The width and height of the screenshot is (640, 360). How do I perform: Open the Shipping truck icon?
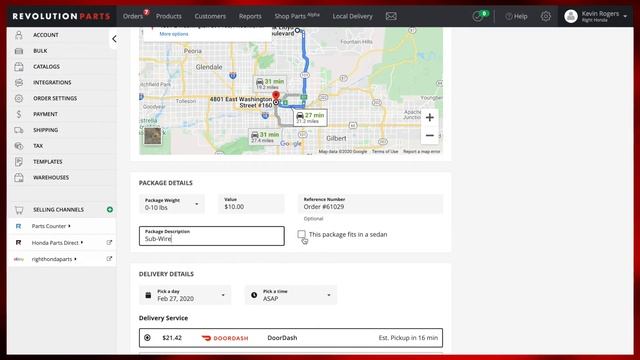tap(19, 130)
